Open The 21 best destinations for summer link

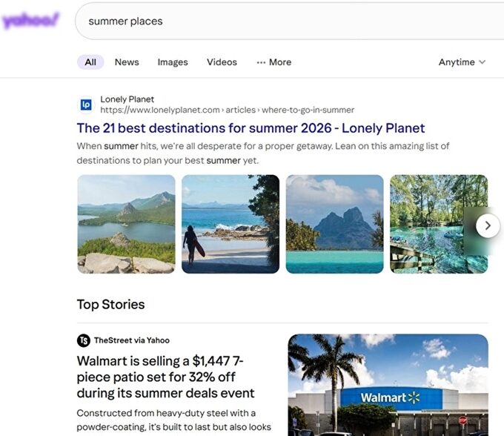251,128
